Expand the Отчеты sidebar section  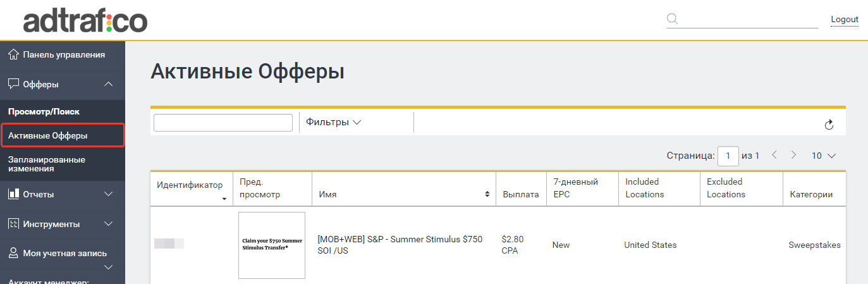point(108,194)
